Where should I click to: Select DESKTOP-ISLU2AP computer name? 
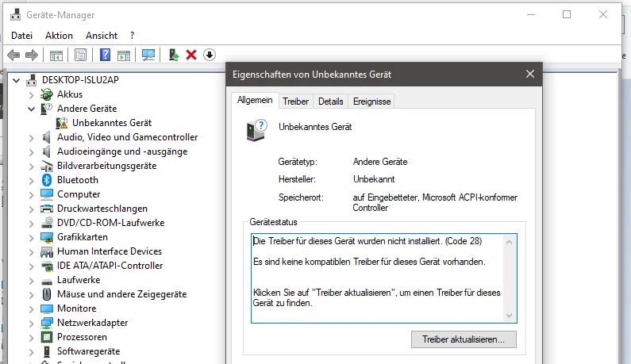tap(80, 79)
